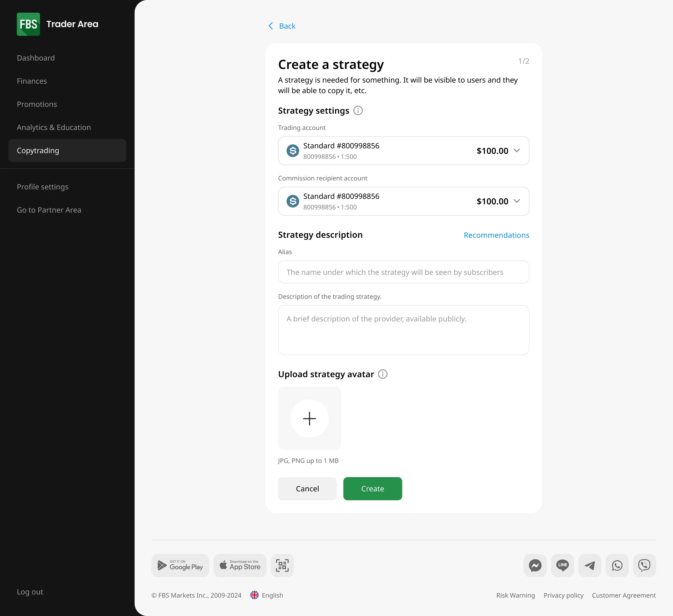Open Facebook Messenger chat icon
The height and width of the screenshot is (616, 673).
(535, 565)
